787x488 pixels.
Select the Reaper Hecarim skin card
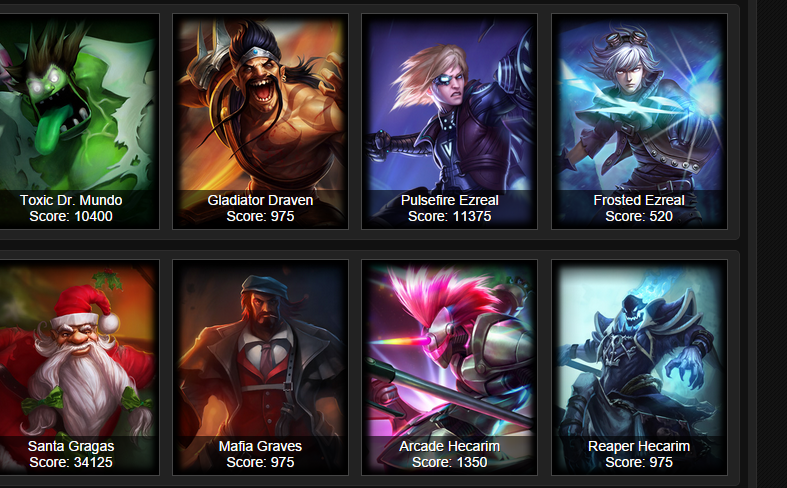tap(639, 367)
